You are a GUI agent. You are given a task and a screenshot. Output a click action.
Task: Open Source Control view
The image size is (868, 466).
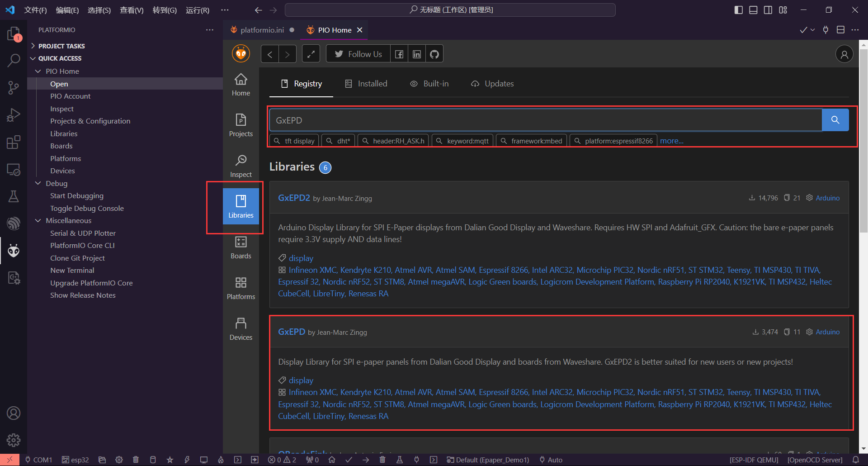[x=14, y=87]
